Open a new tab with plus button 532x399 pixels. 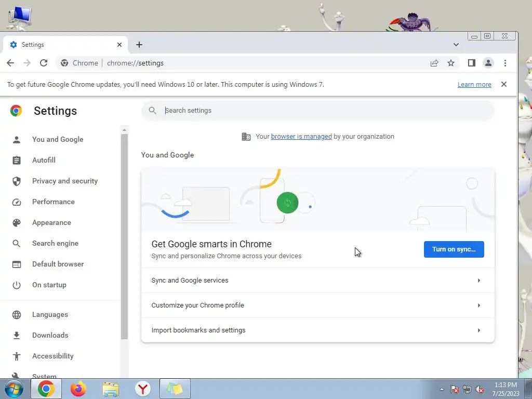coord(139,45)
